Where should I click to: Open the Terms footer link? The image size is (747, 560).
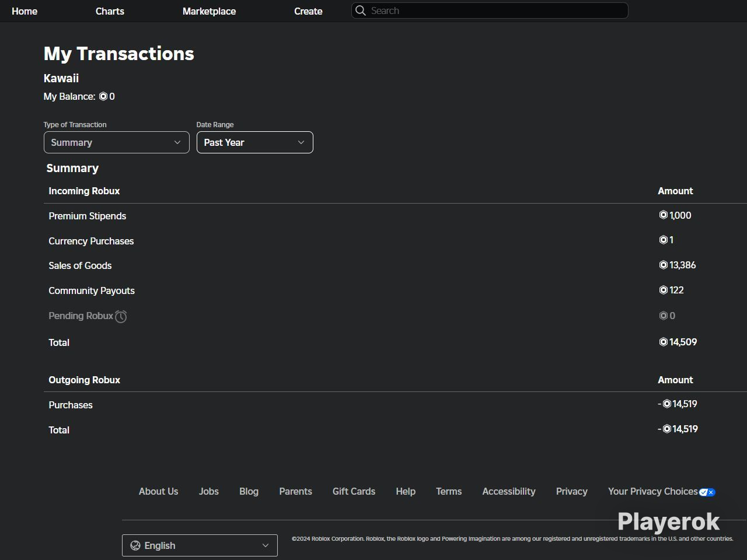pos(449,491)
